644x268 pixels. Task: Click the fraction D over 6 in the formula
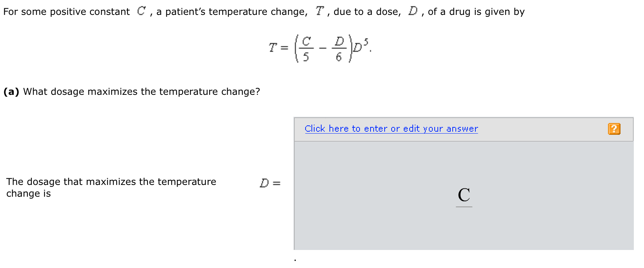coord(339,48)
